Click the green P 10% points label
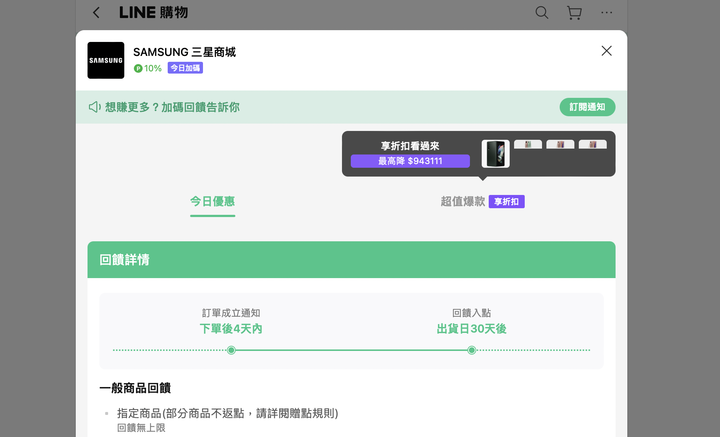720x437 pixels. 147,68
